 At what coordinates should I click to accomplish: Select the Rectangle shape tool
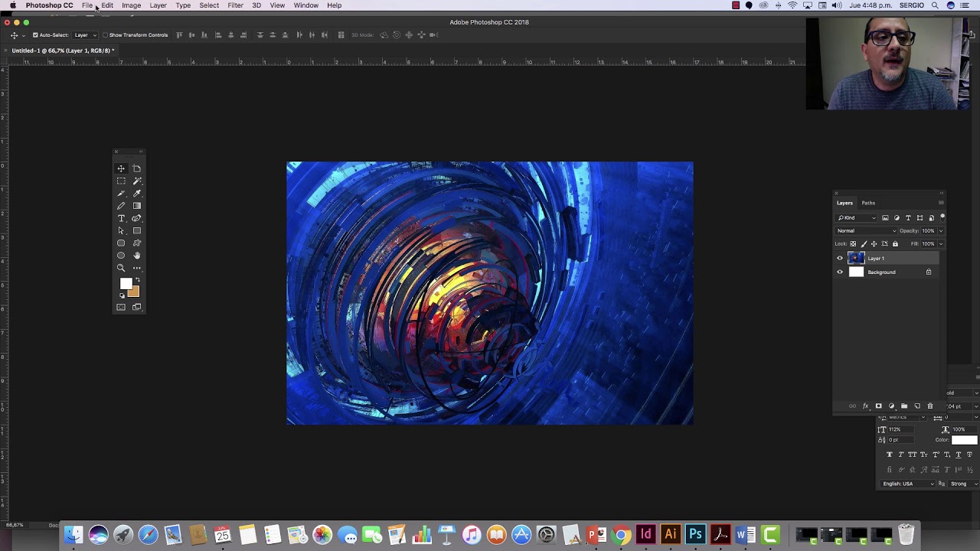tap(137, 230)
